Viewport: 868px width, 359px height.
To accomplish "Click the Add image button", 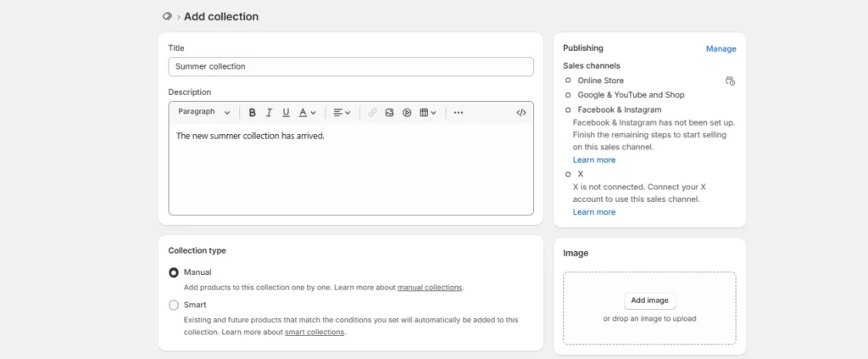I will point(649,300).
